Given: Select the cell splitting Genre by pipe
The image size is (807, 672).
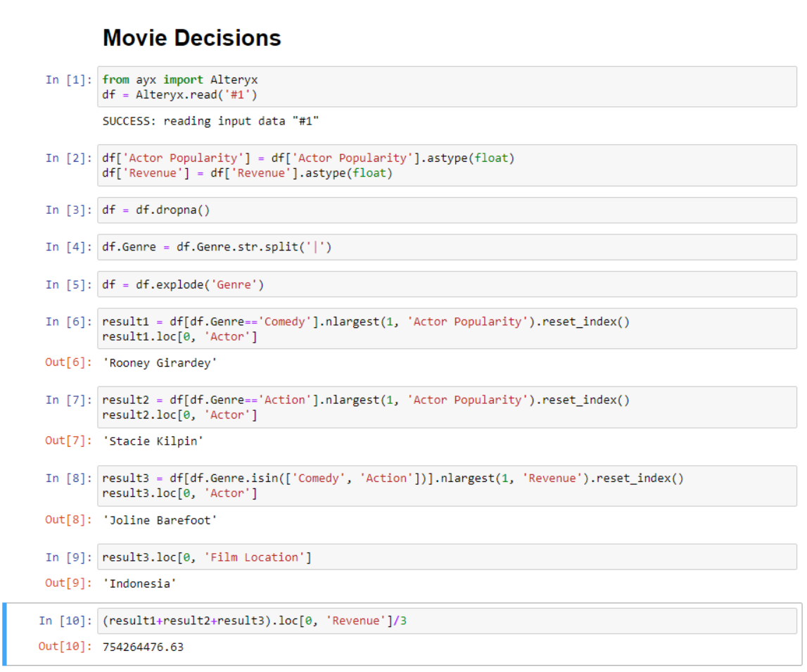Looking at the screenshot, I should coord(281,247).
